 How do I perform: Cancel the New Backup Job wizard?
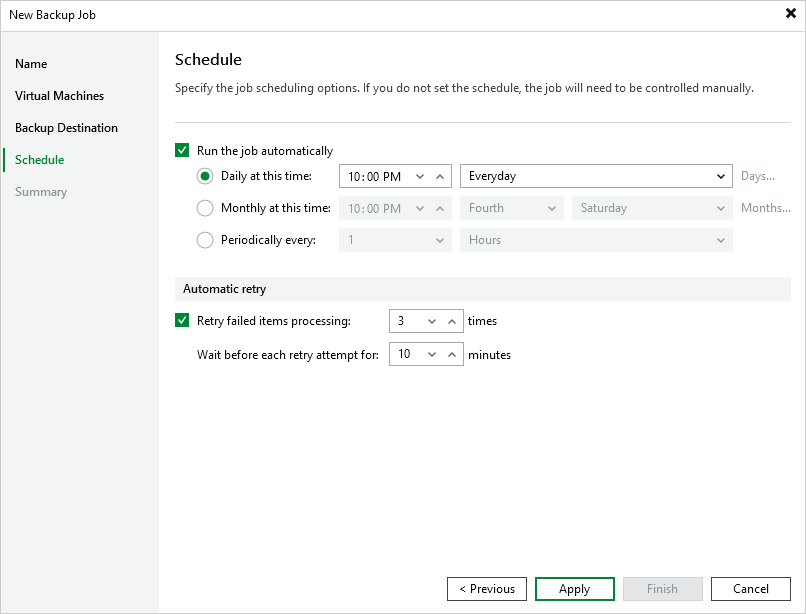click(x=750, y=589)
